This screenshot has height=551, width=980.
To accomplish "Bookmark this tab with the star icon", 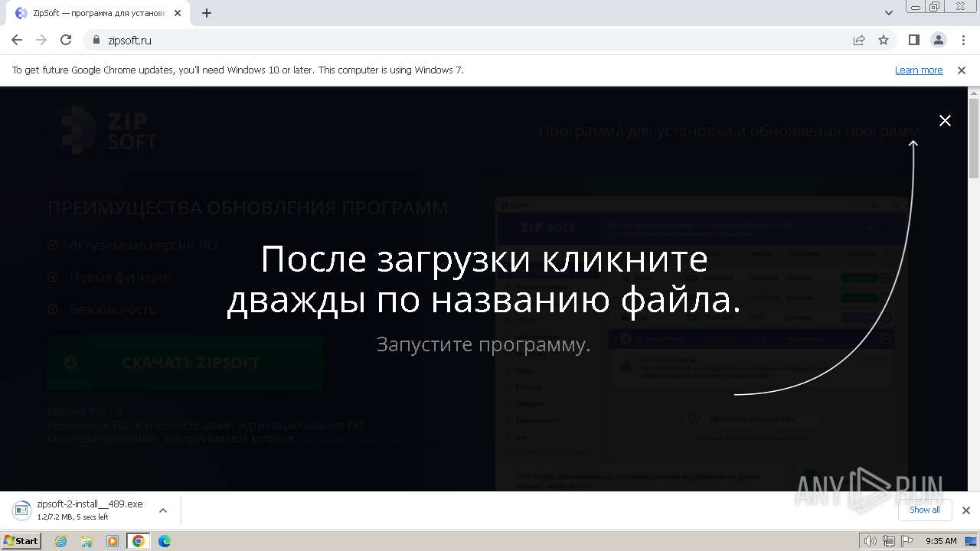I will pyautogui.click(x=884, y=40).
